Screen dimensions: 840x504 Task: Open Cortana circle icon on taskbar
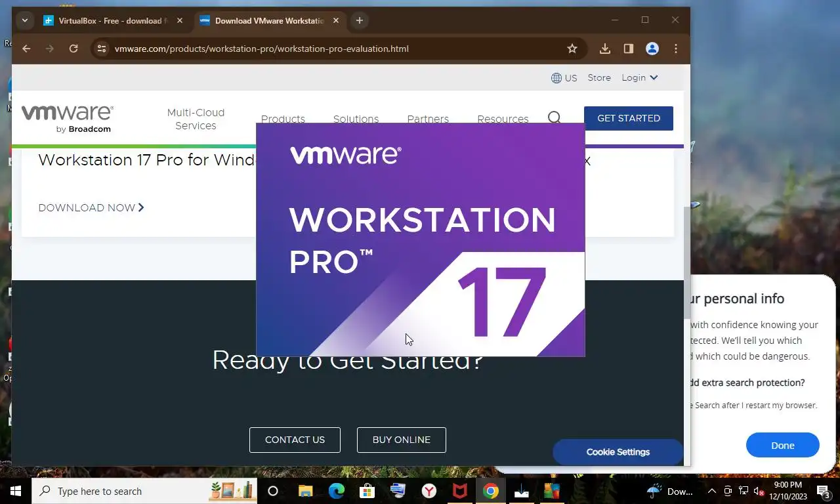click(x=273, y=491)
